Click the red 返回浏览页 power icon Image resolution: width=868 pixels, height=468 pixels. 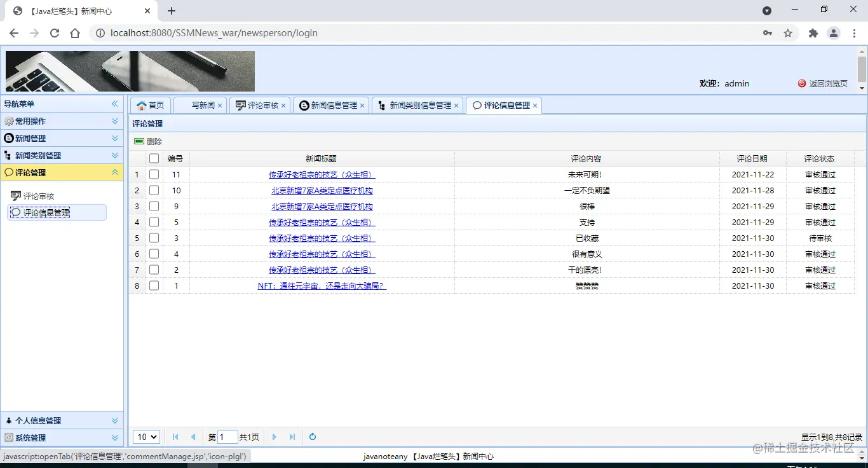click(x=801, y=83)
